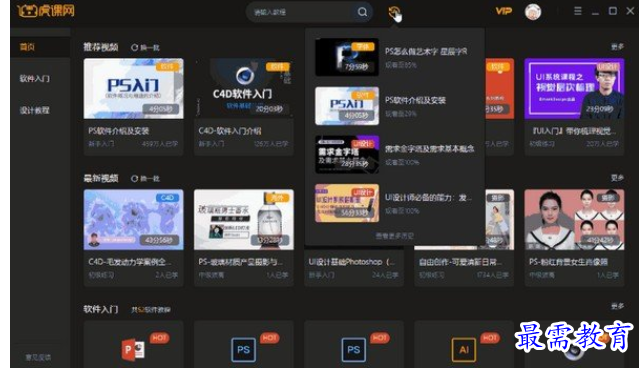Click the refresh icon beside 推荐视频

click(x=134, y=47)
